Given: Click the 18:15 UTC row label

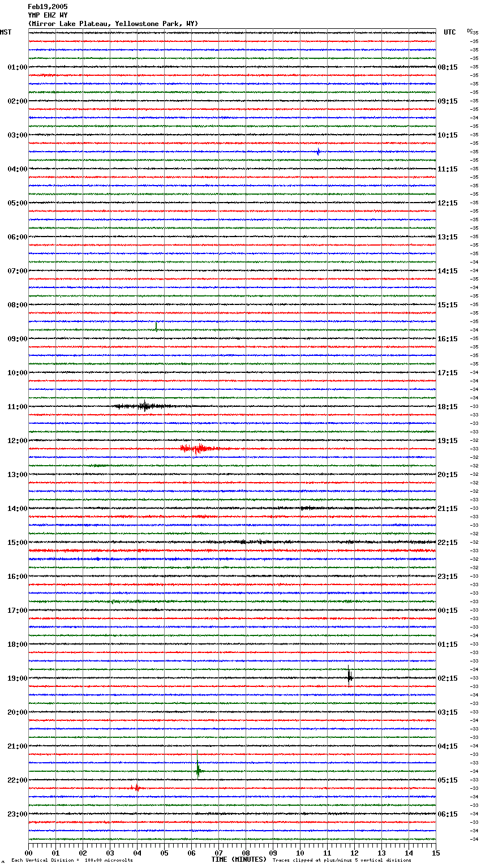Looking at the screenshot, I should pos(448,407).
